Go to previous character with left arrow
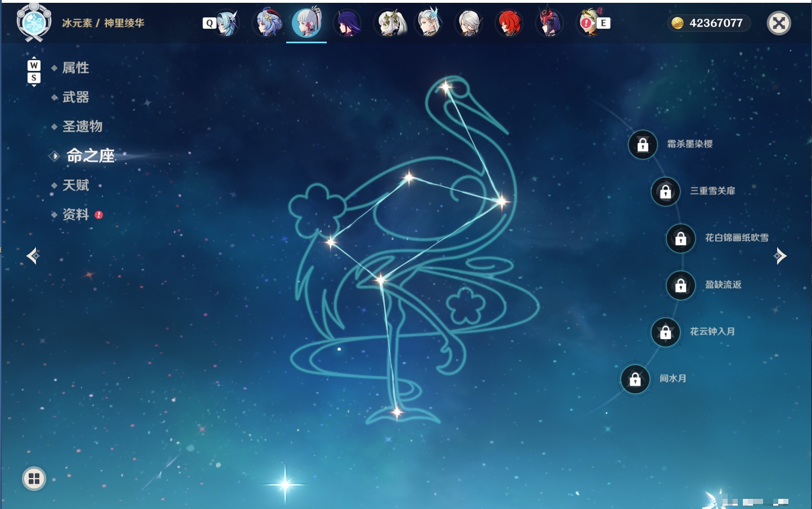The height and width of the screenshot is (509, 812). tap(33, 256)
